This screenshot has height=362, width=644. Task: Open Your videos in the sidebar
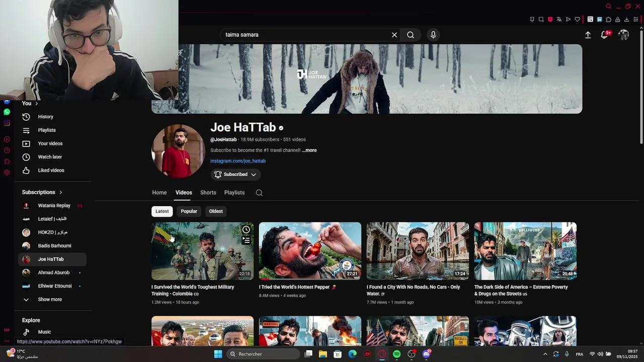click(x=52, y=144)
